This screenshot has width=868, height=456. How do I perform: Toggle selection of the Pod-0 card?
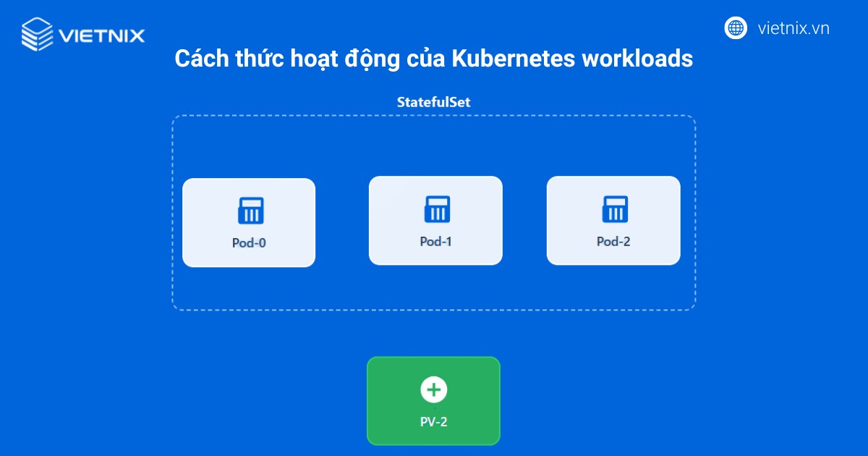coord(249,222)
